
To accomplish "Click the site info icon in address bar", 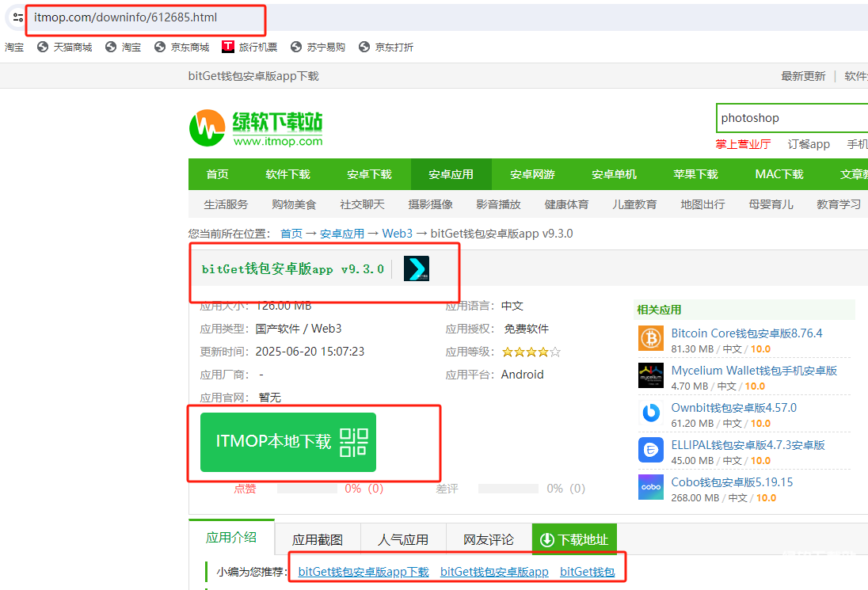I will point(18,17).
